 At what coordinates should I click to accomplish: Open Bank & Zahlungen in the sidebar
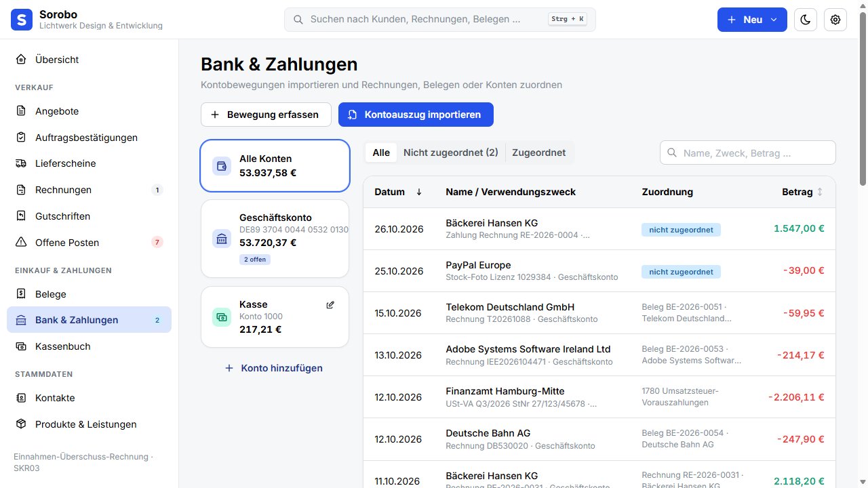click(x=89, y=320)
